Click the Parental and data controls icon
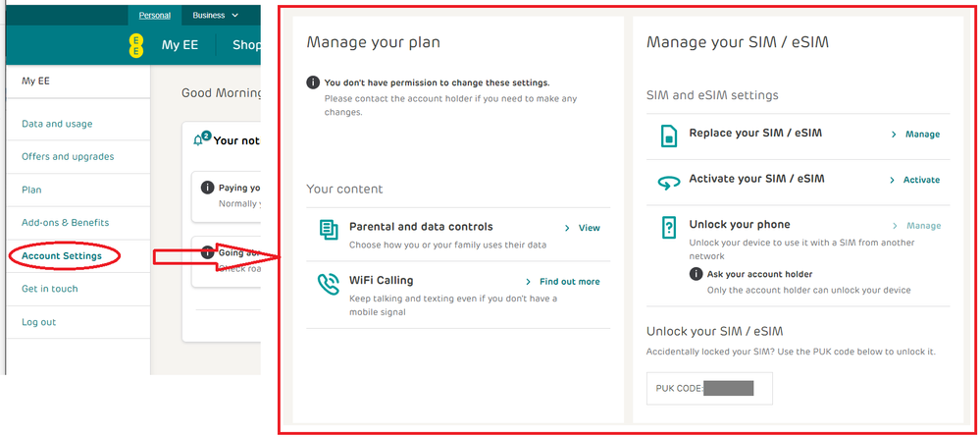This screenshot has height=437, width=980. pyautogui.click(x=328, y=230)
